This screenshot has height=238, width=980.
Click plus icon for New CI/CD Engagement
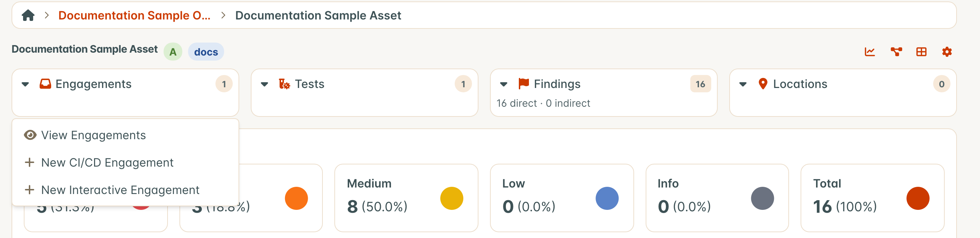point(29,163)
